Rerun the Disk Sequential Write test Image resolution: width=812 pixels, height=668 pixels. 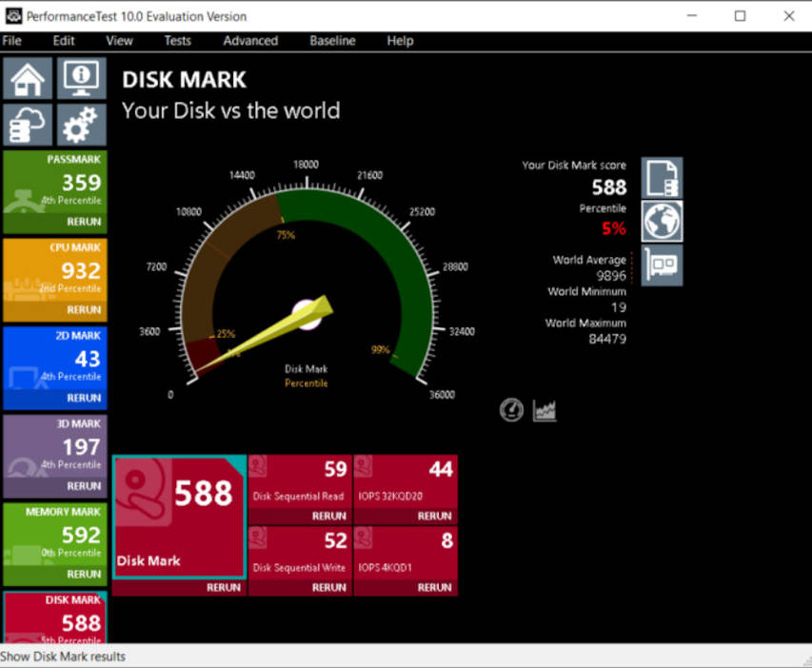click(x=328, y=587)
